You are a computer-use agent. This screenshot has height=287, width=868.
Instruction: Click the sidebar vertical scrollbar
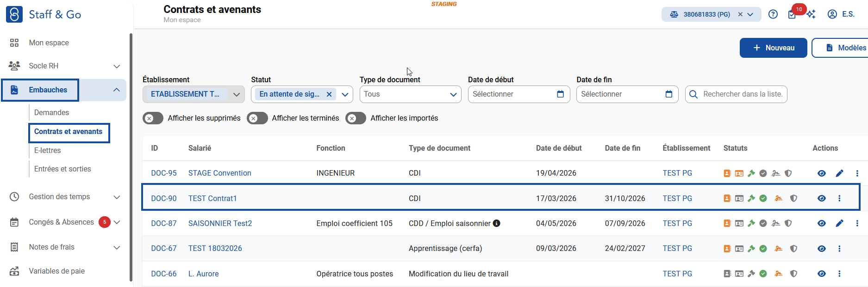[x=131, y=157]
